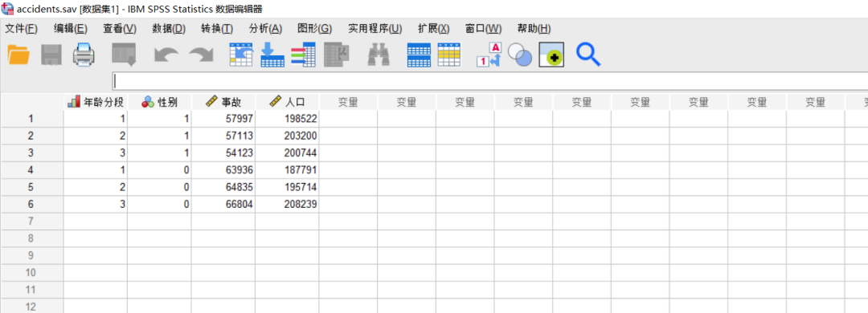
Task: Click the Show all variables icon
Action: 551,55
